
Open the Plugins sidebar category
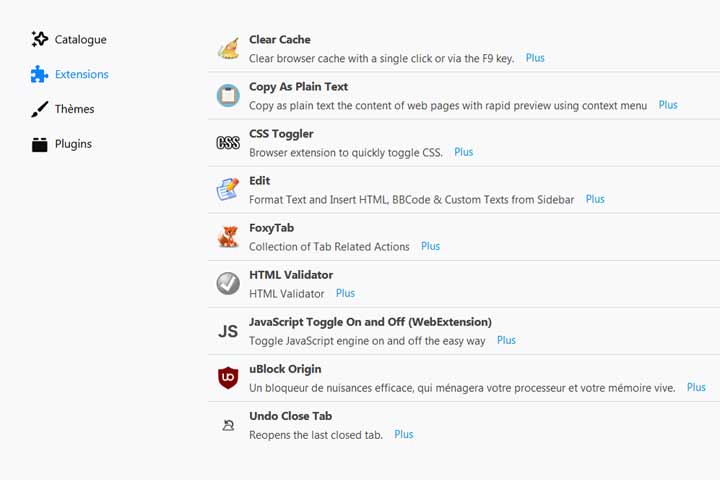62,144
